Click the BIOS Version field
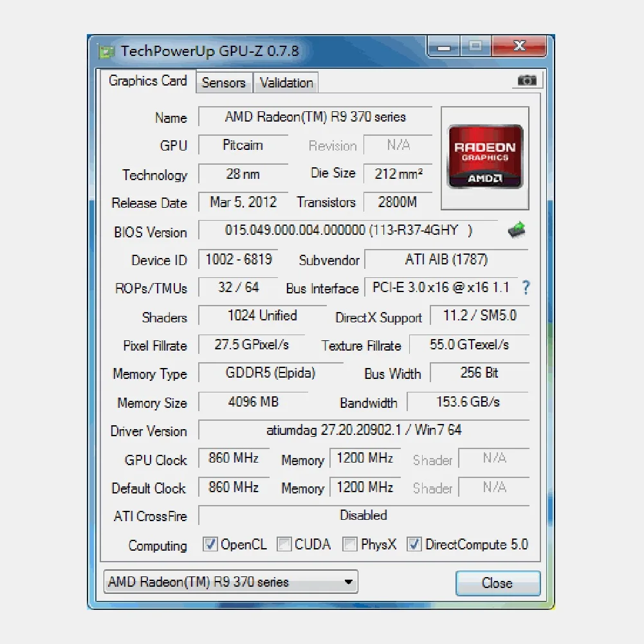 tap(348, 230)
